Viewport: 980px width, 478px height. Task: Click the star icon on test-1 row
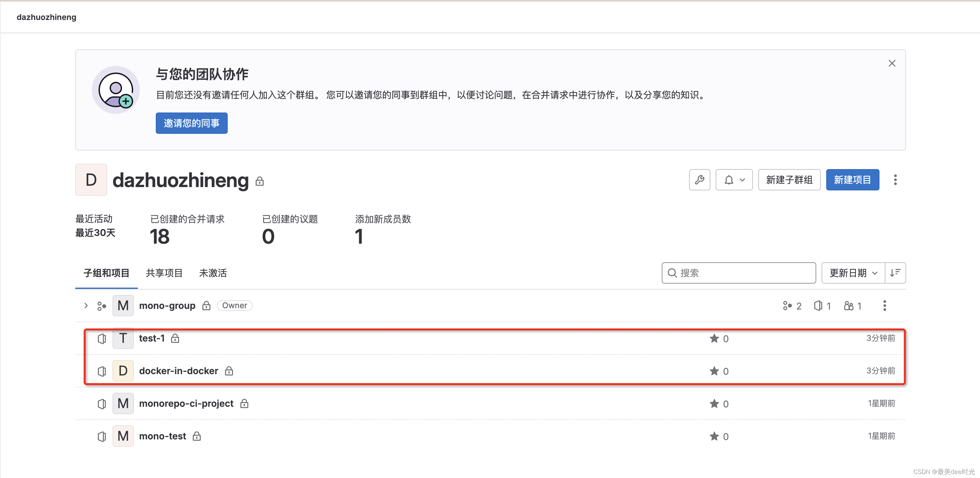click(714, 338)
